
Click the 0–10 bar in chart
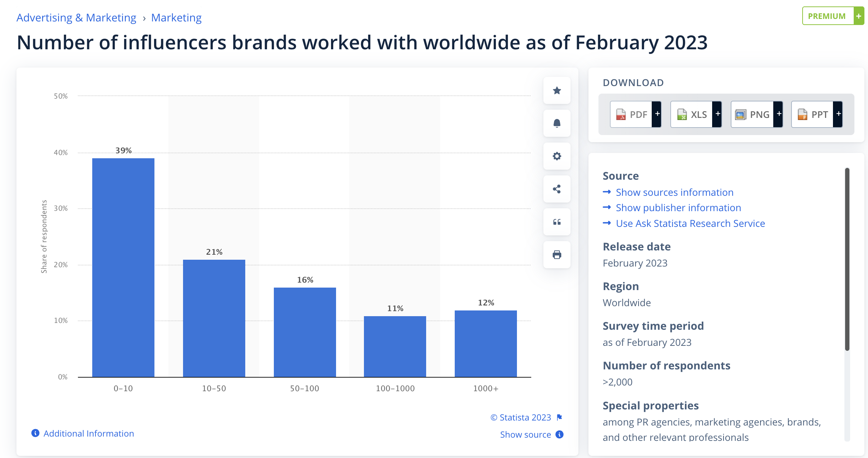[123, 268]
